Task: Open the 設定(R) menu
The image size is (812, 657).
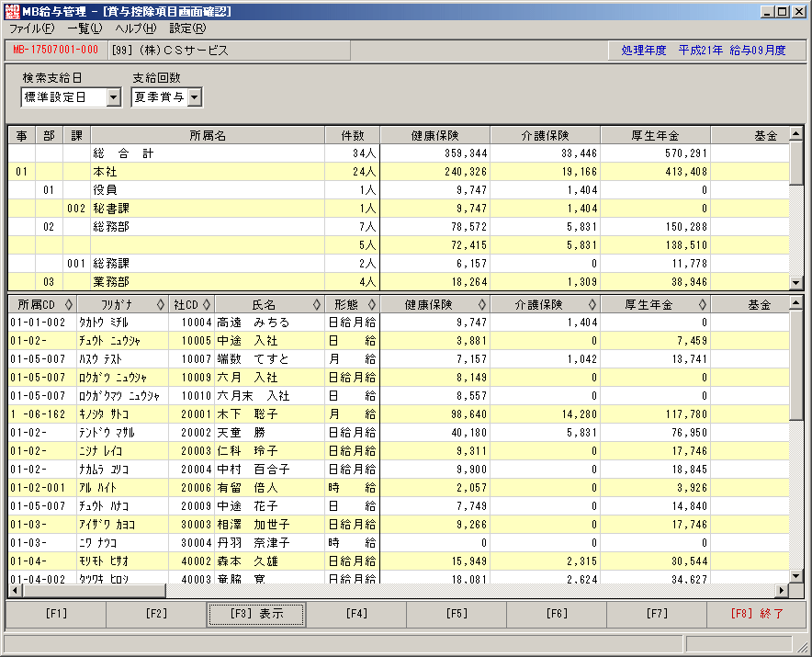Action: (187, 28)
